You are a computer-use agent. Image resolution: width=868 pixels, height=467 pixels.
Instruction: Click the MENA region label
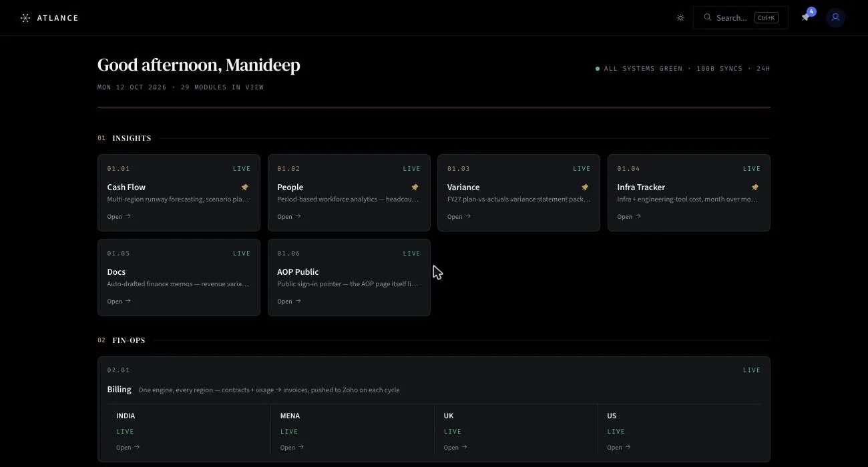coord(290,416)
